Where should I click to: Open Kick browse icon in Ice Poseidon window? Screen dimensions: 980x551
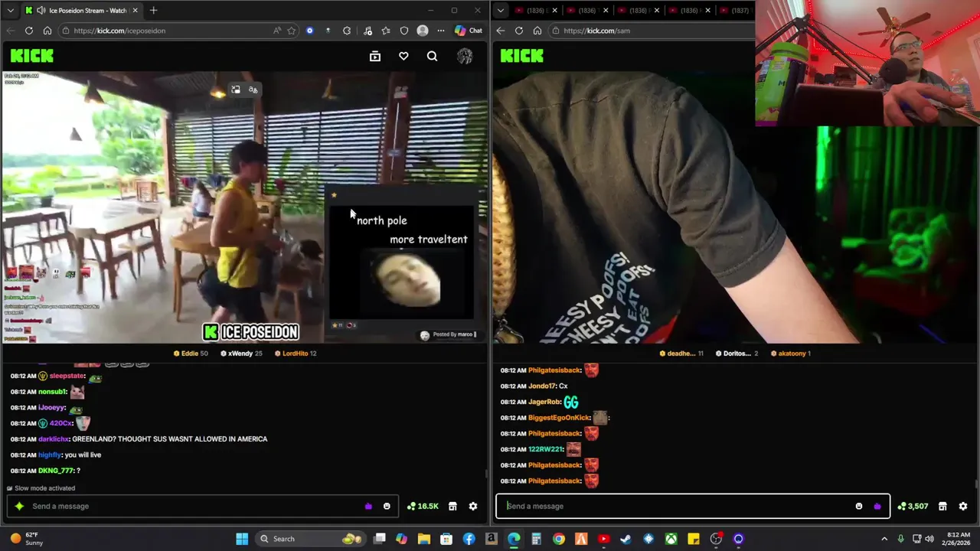375,56
